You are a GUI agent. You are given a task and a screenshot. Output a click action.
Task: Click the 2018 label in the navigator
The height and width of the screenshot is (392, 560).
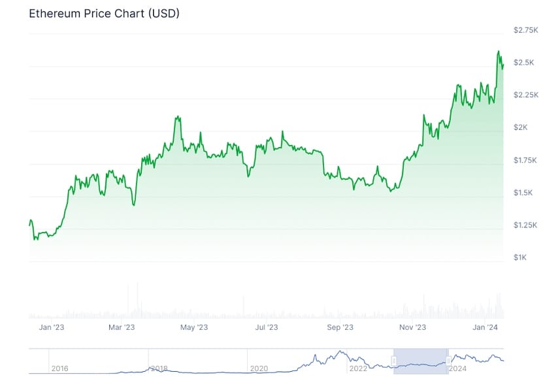click(x=159, y=368)
